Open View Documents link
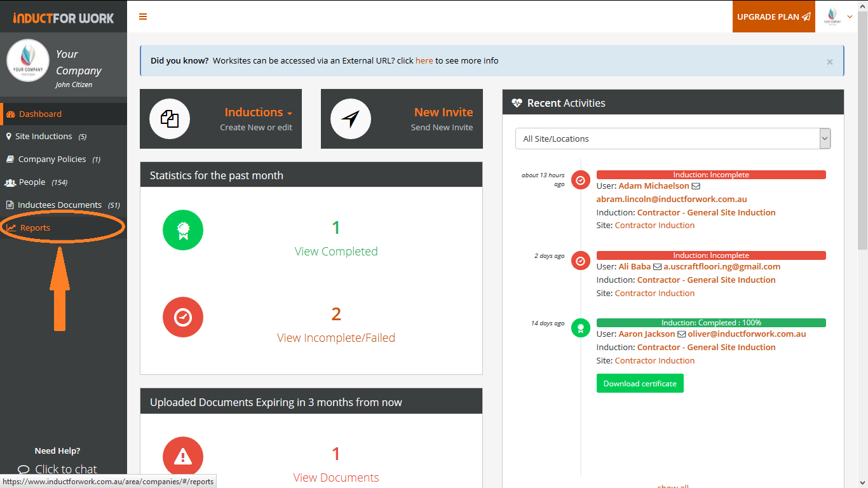Screen dimensions: 868x488 coord(336,478)
